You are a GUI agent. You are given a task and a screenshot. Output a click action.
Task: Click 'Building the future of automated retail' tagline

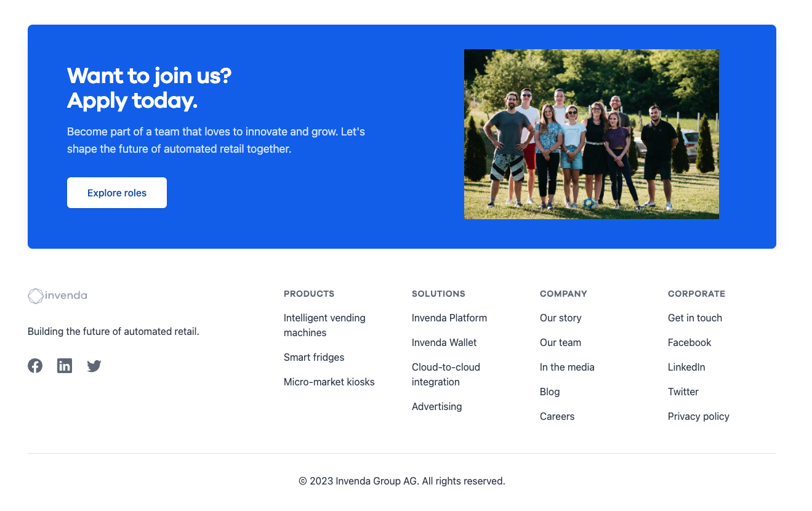pos(113,331)
